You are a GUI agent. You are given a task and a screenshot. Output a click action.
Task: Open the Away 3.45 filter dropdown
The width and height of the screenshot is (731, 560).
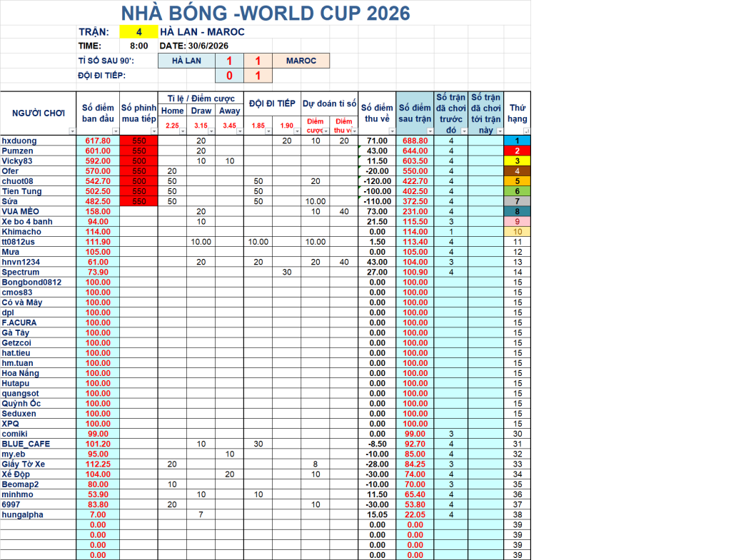(240, 131)
